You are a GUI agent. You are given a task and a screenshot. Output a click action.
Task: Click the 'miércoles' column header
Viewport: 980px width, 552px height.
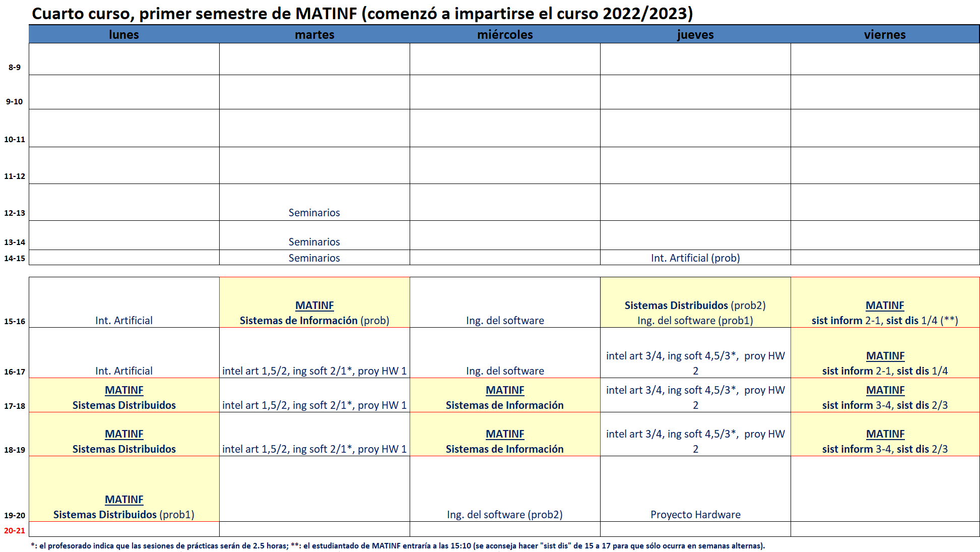click(505, 34)
